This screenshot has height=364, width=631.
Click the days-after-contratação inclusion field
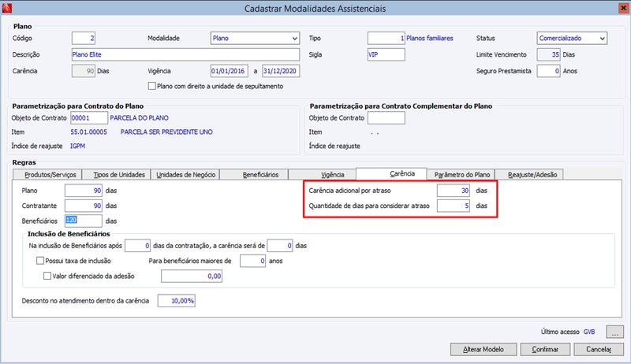pos(137,246)
